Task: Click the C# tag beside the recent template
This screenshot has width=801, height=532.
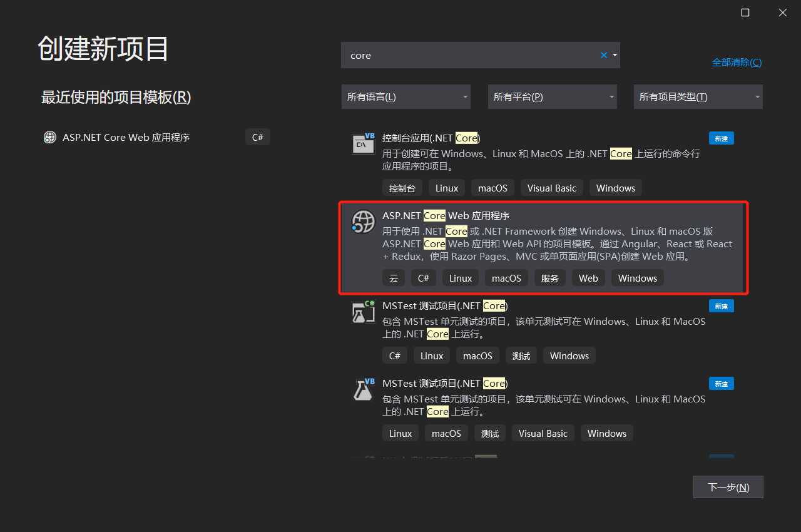Action: pyautogui.click(x=258, y=138)
